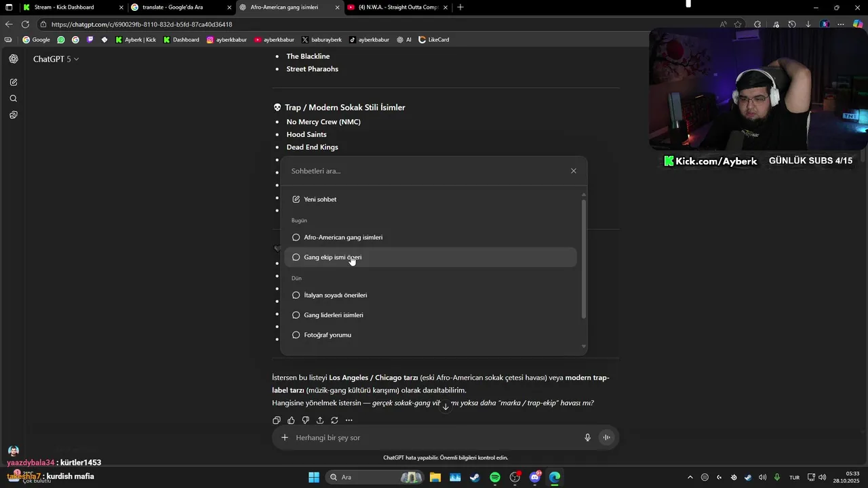Open the library icon in sidebar
The width and height of the screenshot is (868, 488).
click(14, 115)
